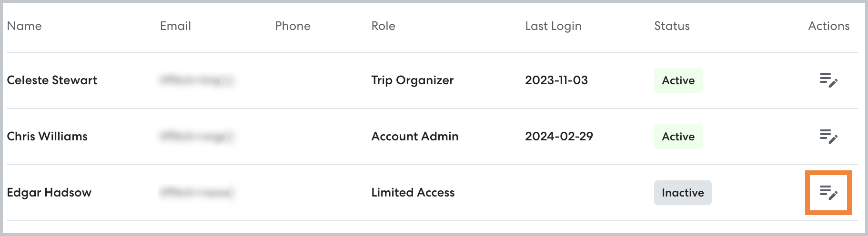This screenshot has width=868, height=236.
Task: Click the Trip Organizer role cell
Action: point(412,80)
